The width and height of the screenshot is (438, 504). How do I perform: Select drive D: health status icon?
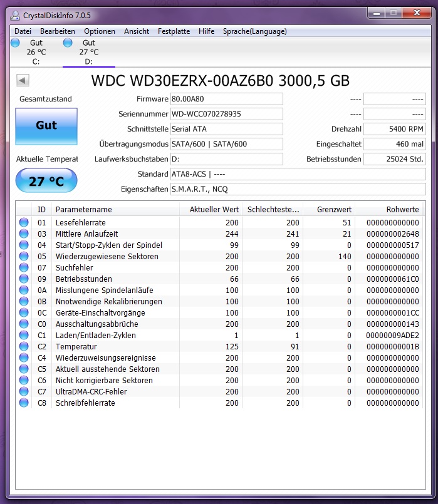68,43
